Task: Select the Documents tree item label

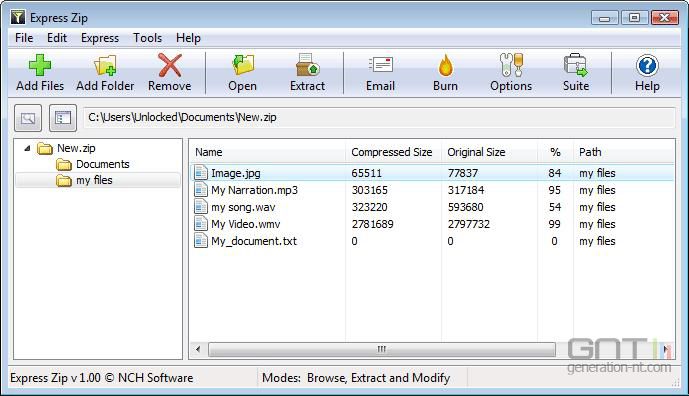Action: point(103,164)
